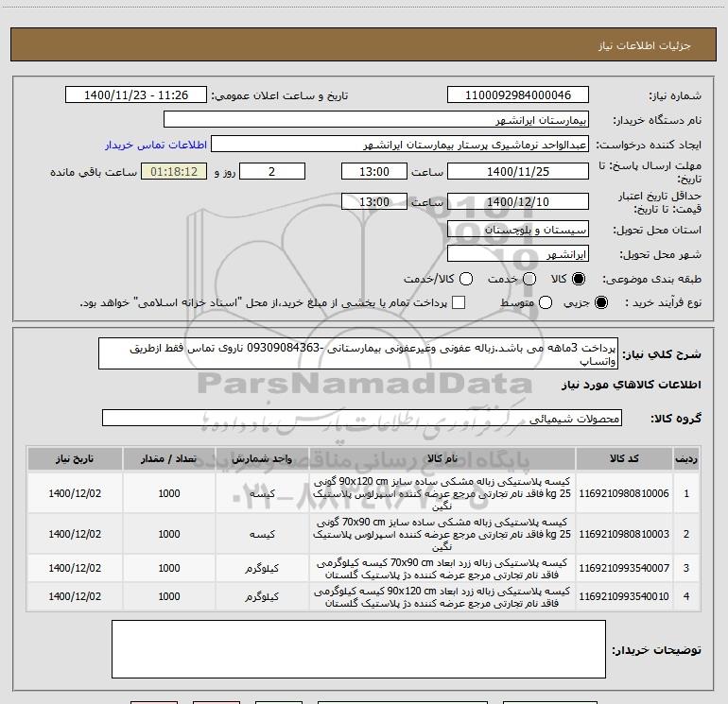Click row 3 yellow bag 70x90 cm name
Image resolution: width=728 pixels, height=704 pixels.
(x=442, y=569)
